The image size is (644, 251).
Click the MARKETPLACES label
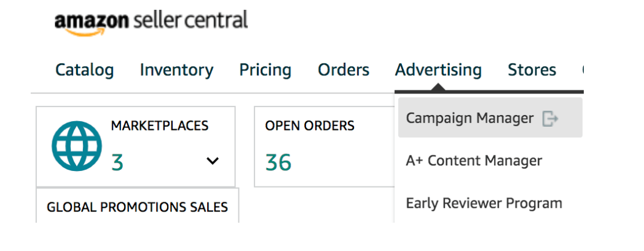pos(160,125)
